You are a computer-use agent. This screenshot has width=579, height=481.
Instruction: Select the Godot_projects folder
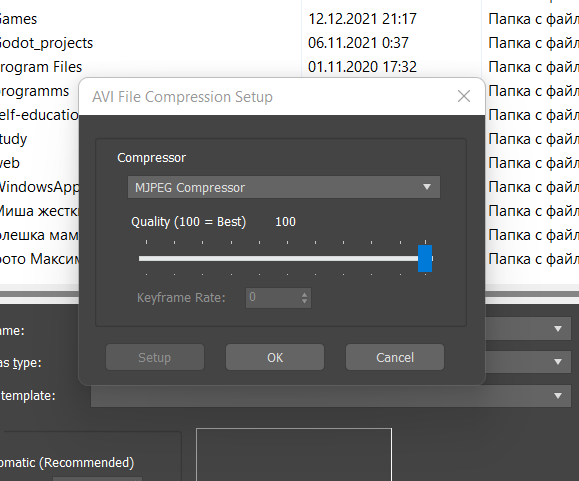pos(46,43)
